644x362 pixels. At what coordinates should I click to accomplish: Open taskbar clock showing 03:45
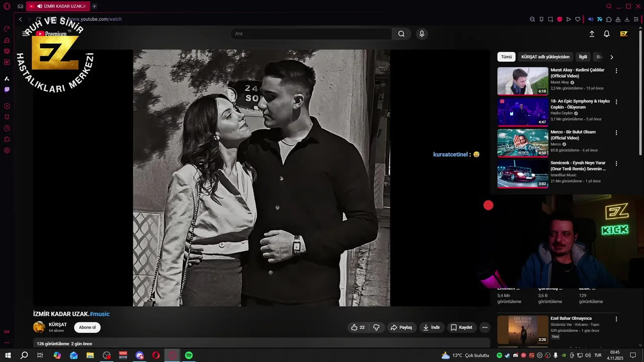pos(615,355)
